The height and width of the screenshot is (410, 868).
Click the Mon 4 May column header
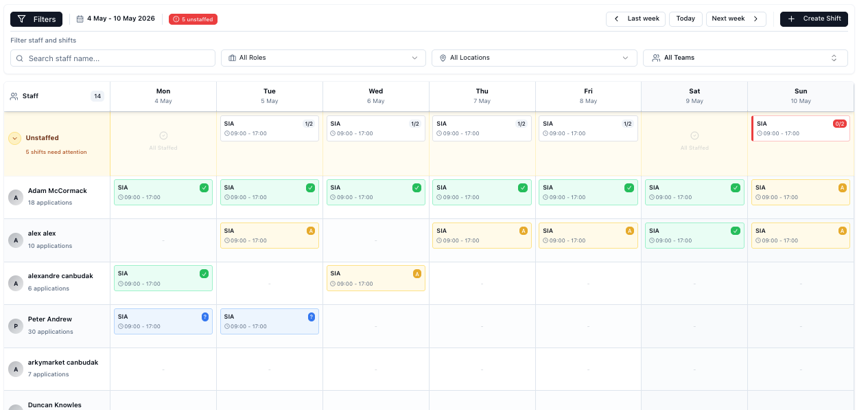tap(163, 95)
